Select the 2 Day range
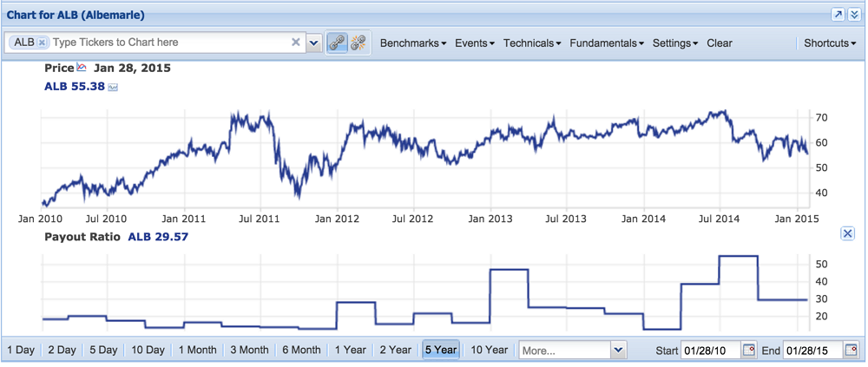 pos(62,350)
